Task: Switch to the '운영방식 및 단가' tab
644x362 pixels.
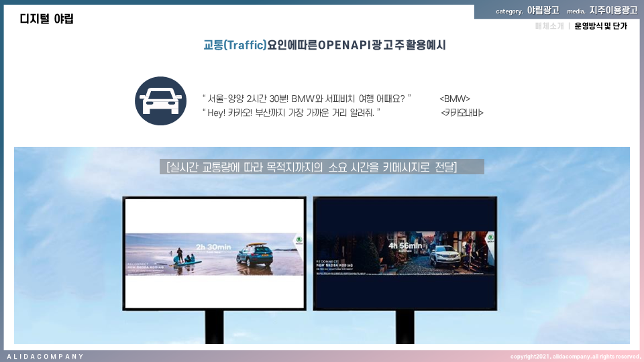Action: [x=600, y=26]
